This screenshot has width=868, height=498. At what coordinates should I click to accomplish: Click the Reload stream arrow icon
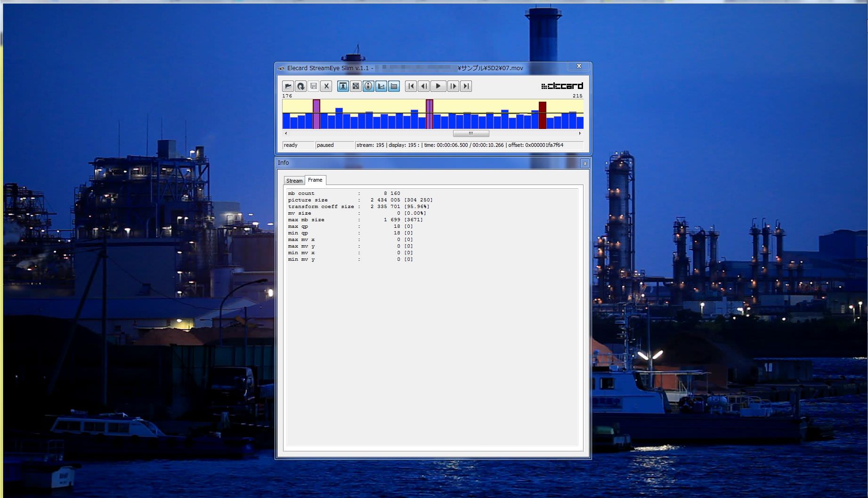(300, 86)
